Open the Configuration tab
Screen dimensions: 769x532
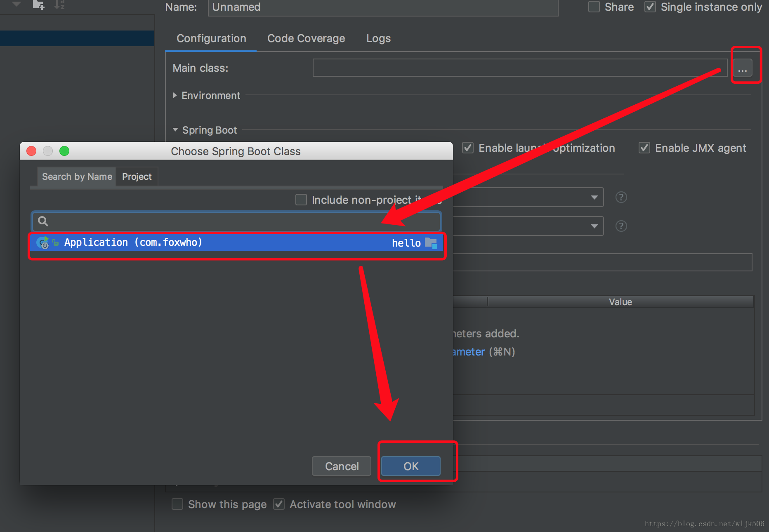click(x=211, y=38)
